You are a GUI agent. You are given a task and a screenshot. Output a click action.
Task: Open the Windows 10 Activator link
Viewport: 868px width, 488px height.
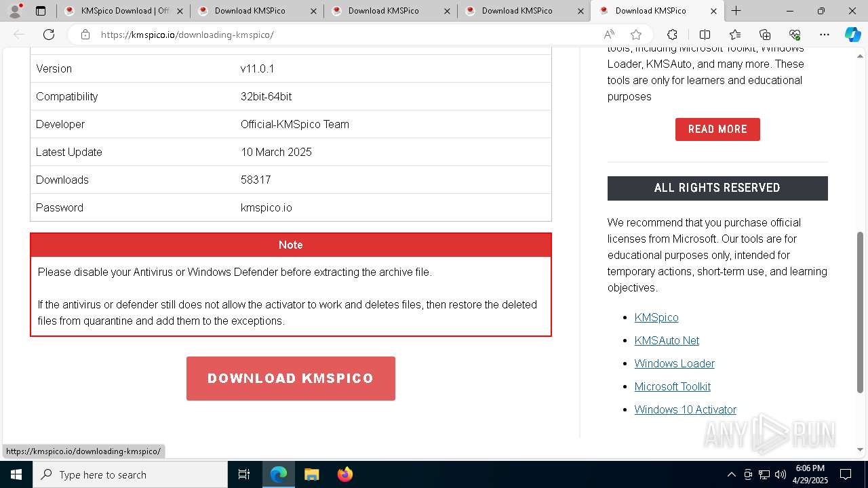[x=686, y=409]
